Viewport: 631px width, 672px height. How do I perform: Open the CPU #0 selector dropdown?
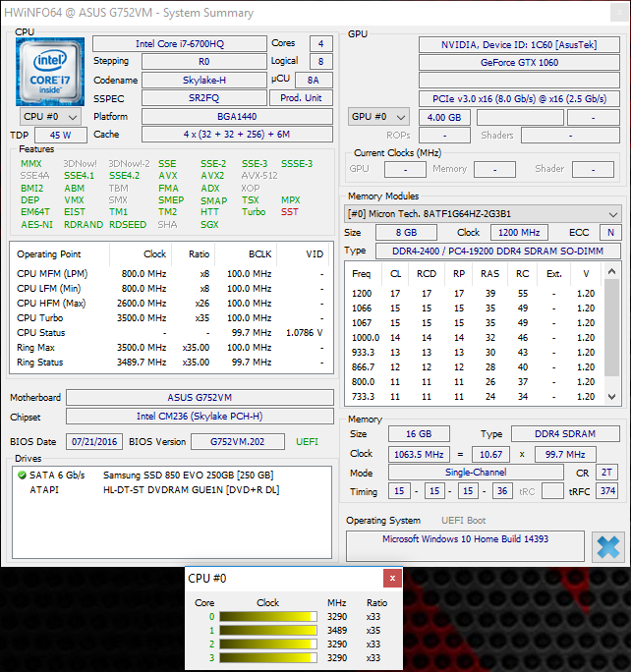50,117
